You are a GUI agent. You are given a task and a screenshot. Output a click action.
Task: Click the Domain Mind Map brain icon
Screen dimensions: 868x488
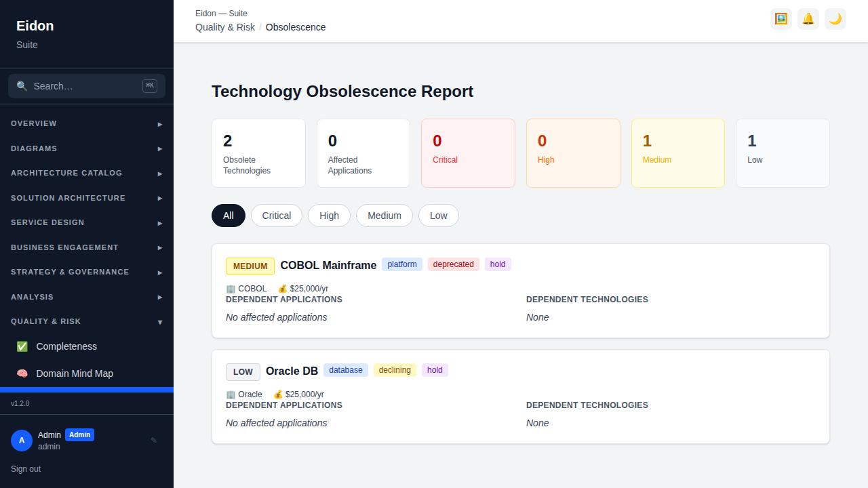click(x=22, y=373)
